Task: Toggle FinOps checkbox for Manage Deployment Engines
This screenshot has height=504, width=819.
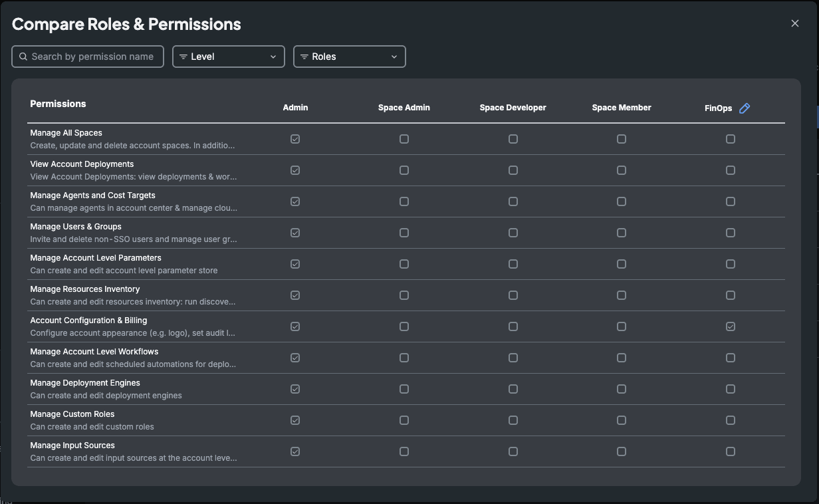Action: click(x=731, y=389)
